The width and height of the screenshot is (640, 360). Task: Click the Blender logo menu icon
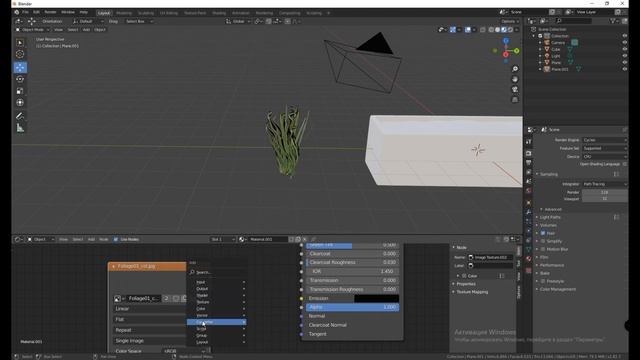tap(17, 12)
